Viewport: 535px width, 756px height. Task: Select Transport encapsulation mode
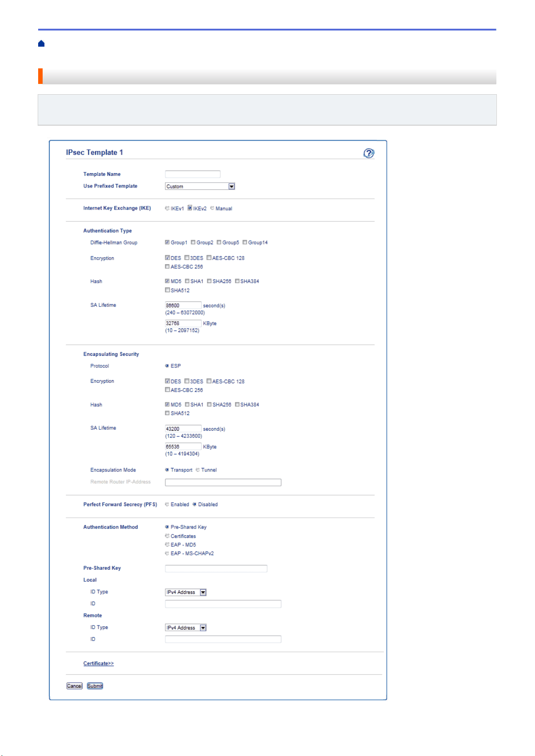167,470
